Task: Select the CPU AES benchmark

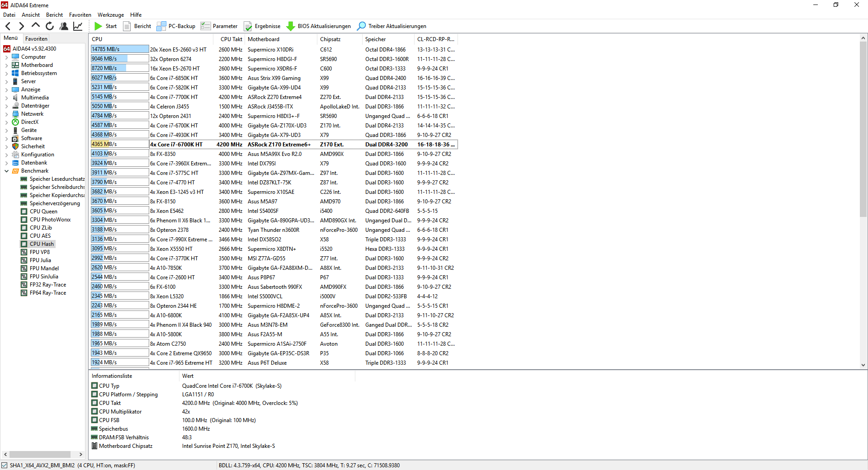Action: (40, 236)
